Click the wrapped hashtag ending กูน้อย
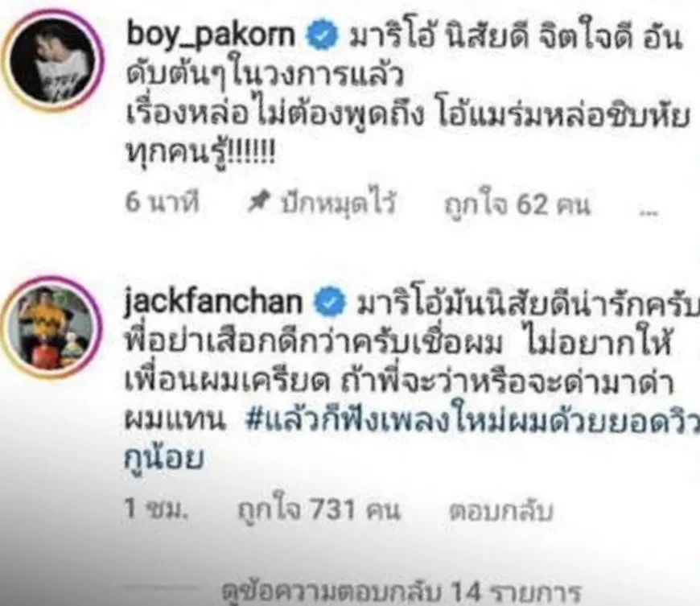The width and height of the screenshot is (700, 606). (163, 457)
